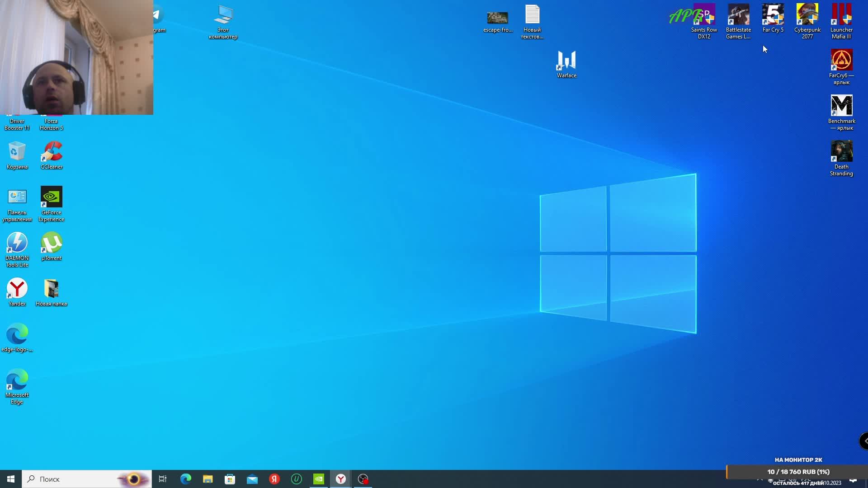Open the Benchmark shortcut with the Metro icon
Viewport: 868px width, 488px height.
(x=841, y=106)
